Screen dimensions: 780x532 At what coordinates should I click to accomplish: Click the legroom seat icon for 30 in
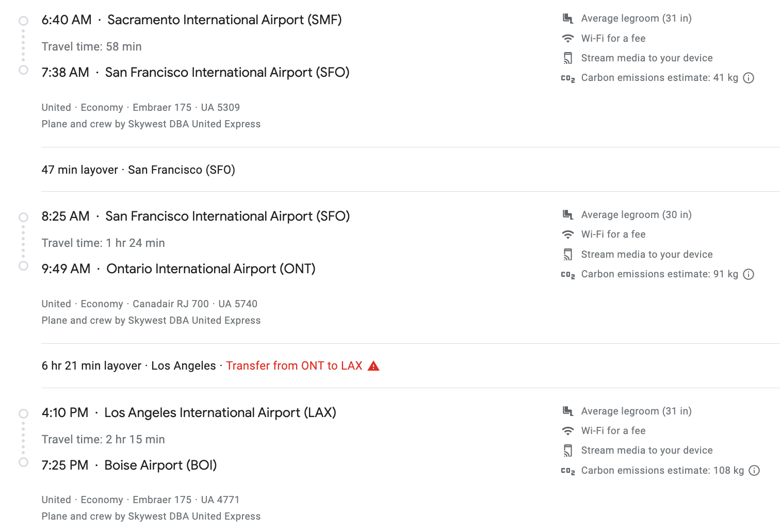pyautogui.click(x=568, y=214)
